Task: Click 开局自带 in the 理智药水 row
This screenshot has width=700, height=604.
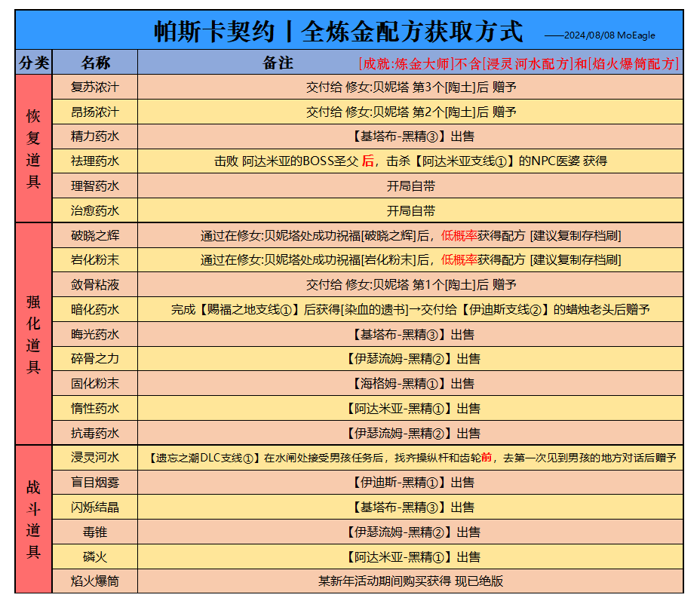Action: 410,186
